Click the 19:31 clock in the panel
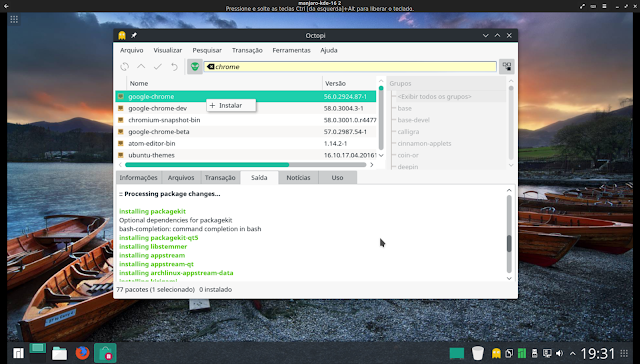640x364 pixels. 598,353
